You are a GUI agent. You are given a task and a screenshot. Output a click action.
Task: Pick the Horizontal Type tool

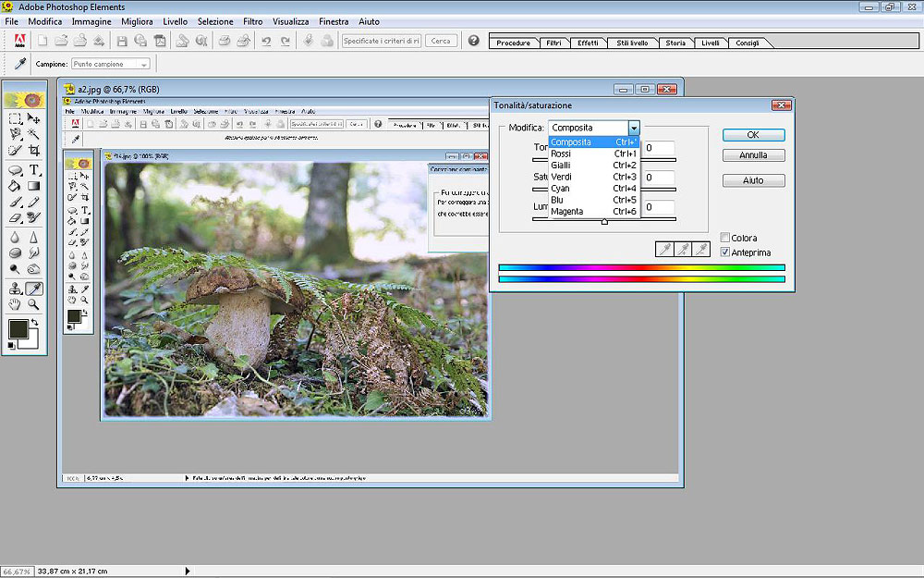[34, 170]
